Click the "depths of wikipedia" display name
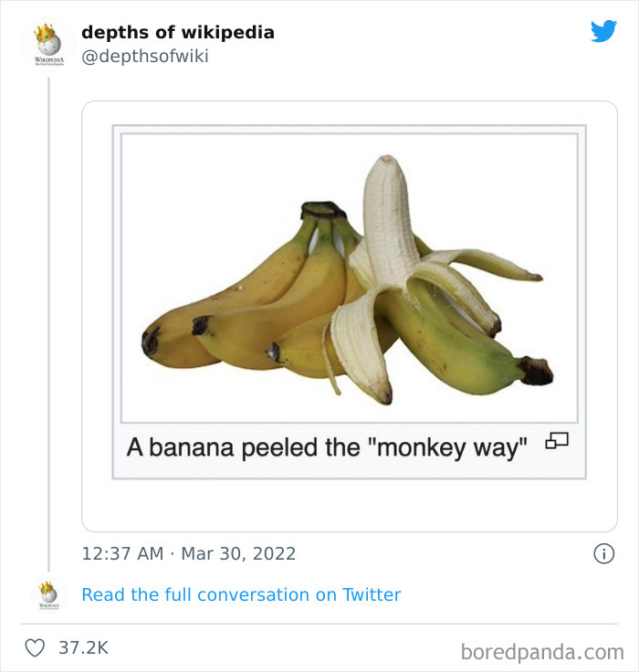Image resolution: width=639 pixels, height=672 pixels. [177, 32]
